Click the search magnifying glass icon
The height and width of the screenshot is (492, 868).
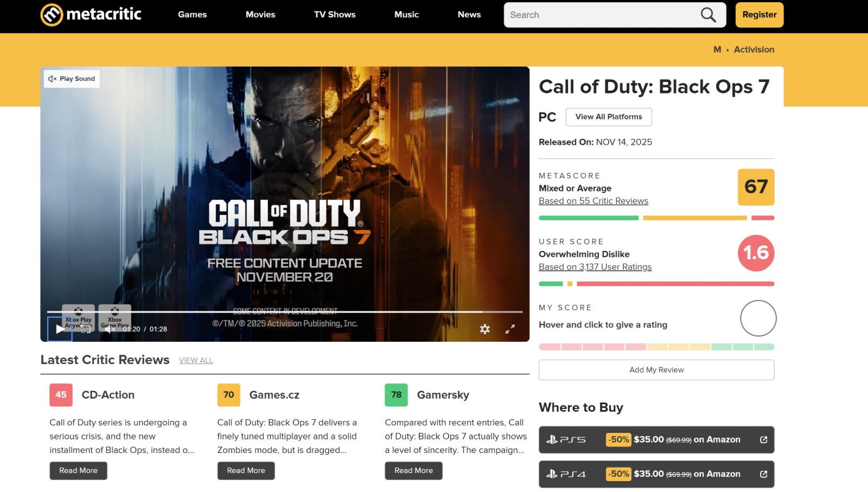point(708,15)
